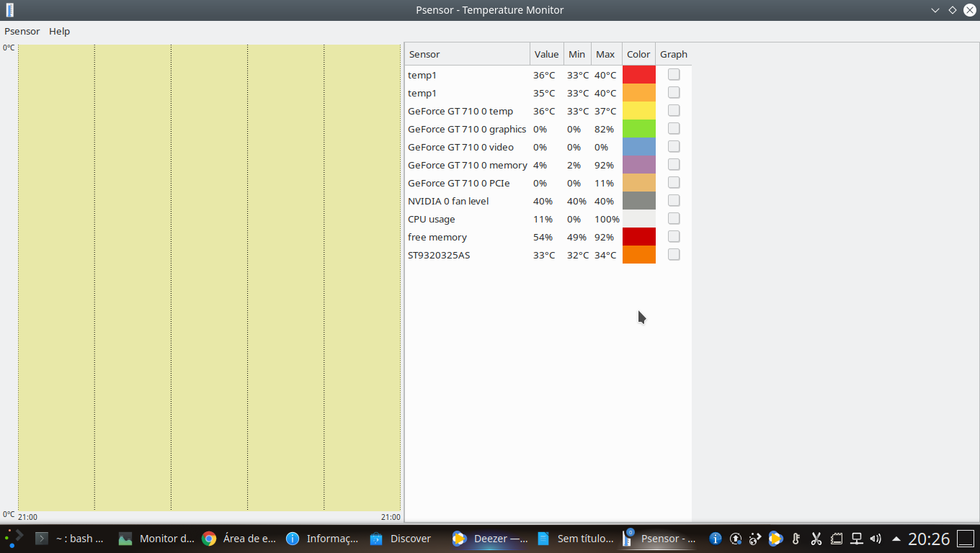Enable graph for NVIDIA 0 fan level
980x553 pixels.
(x=674, y=200)
